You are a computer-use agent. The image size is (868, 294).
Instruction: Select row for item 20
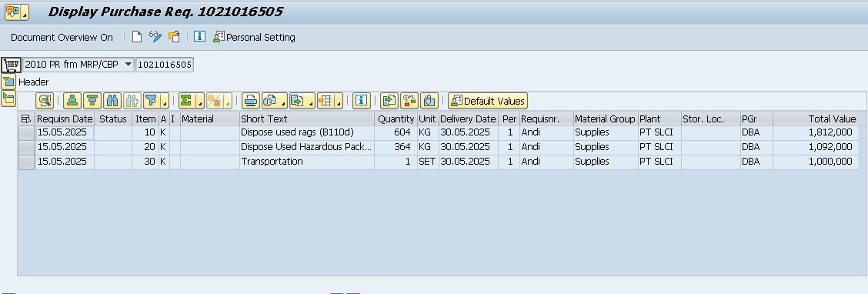point(26,147)
